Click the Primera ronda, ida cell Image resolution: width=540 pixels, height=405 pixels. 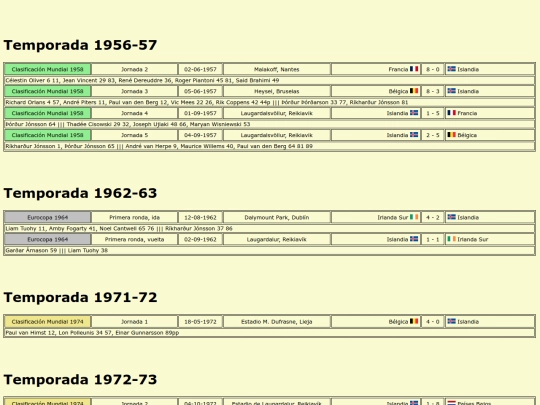[135, 217]
